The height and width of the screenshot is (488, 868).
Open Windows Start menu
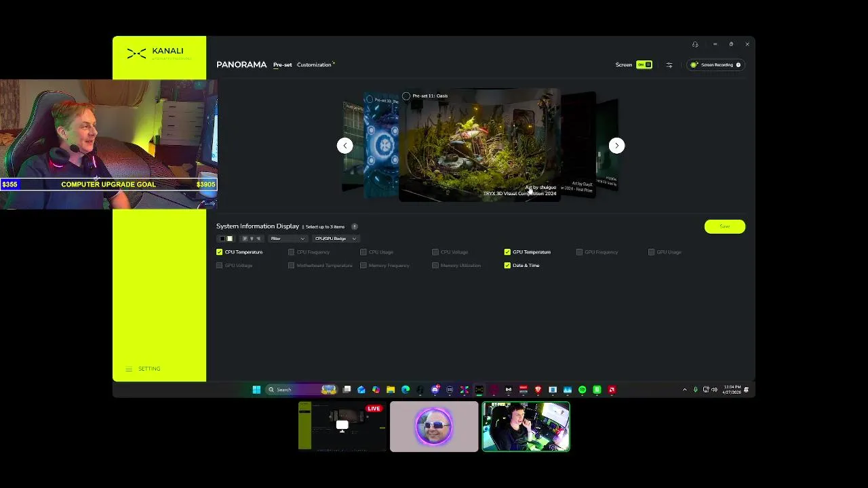click(256, 390)
